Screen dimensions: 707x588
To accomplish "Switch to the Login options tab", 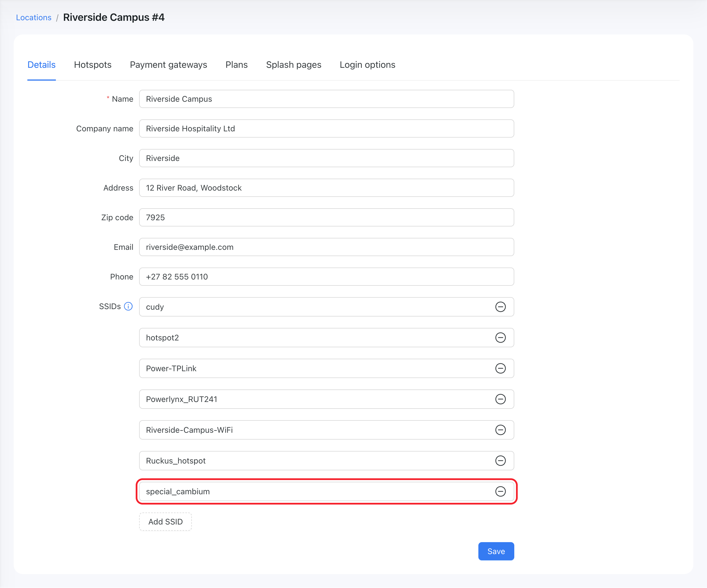I will [x=367, y=65].
